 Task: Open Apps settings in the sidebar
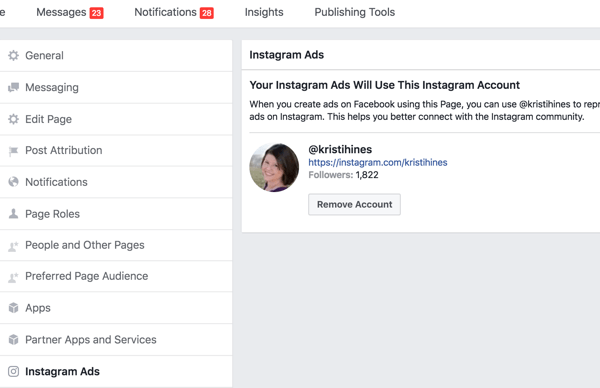[116, 308]
